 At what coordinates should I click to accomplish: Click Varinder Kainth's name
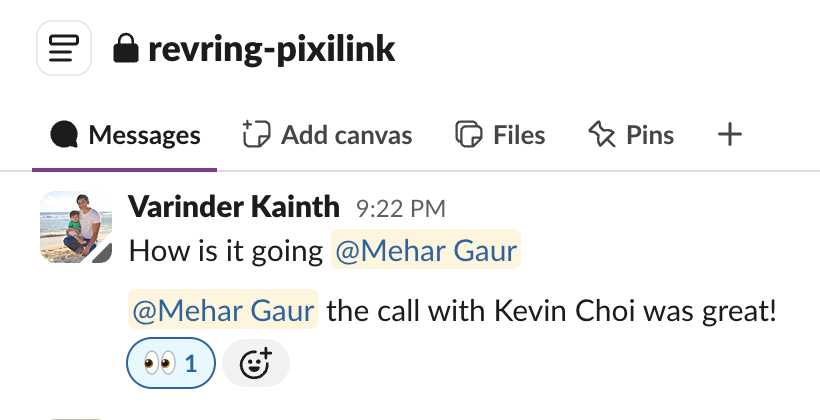234,207
